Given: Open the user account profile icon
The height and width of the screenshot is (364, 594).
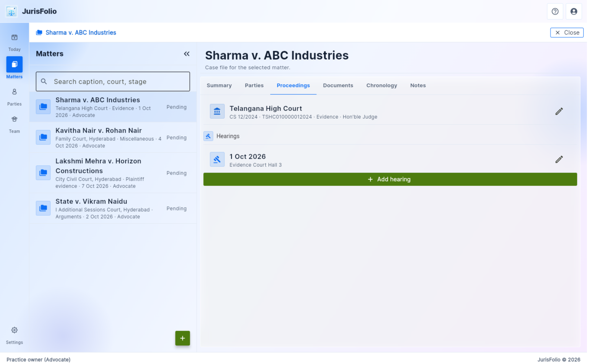Looking at the screenshot, I should tap(574, 11).
